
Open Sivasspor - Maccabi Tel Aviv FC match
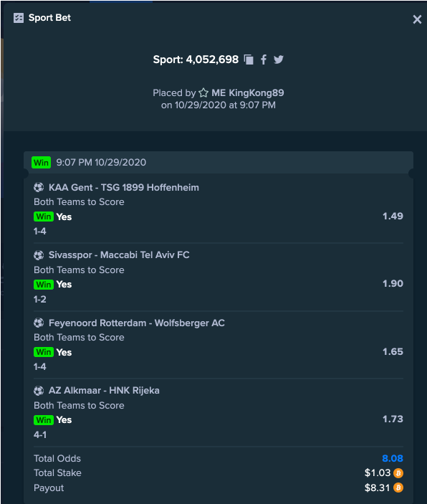point(119,255)
